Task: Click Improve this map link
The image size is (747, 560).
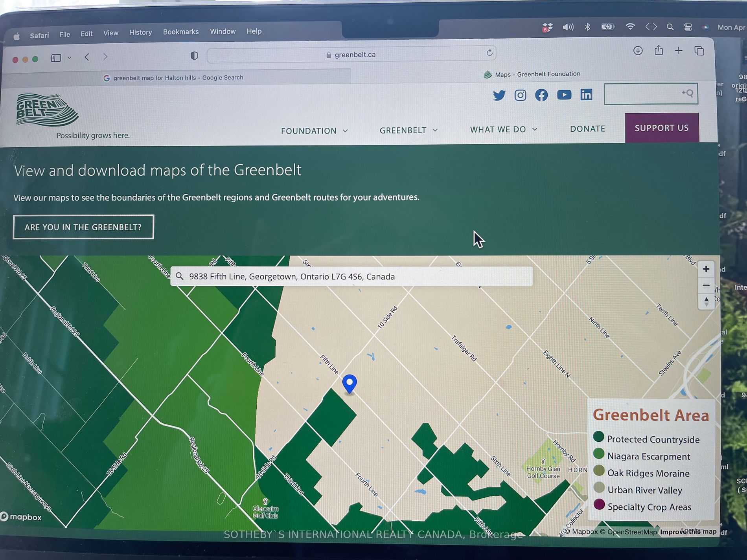Action: (688, 532)
